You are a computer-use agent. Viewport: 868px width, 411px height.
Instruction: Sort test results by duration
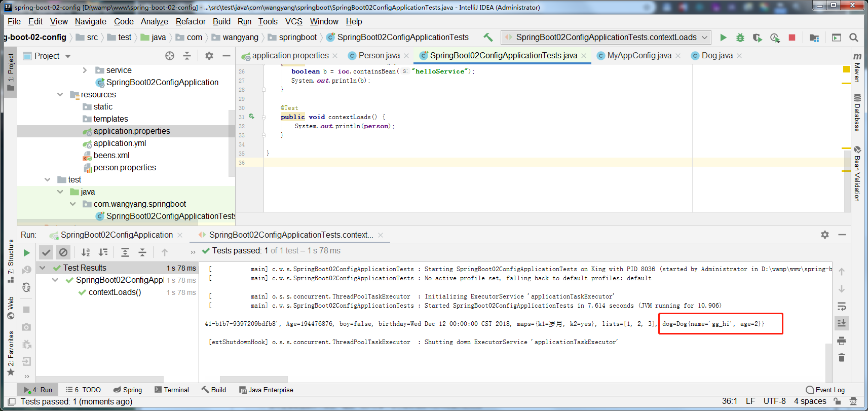click(x=103, y=252)
